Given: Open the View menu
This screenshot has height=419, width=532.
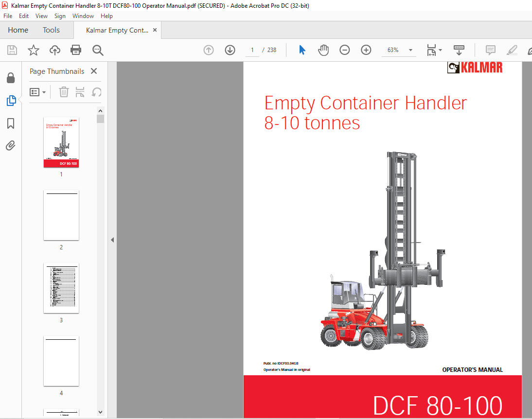Looking at the screenshot, I should tap(41, 16).
